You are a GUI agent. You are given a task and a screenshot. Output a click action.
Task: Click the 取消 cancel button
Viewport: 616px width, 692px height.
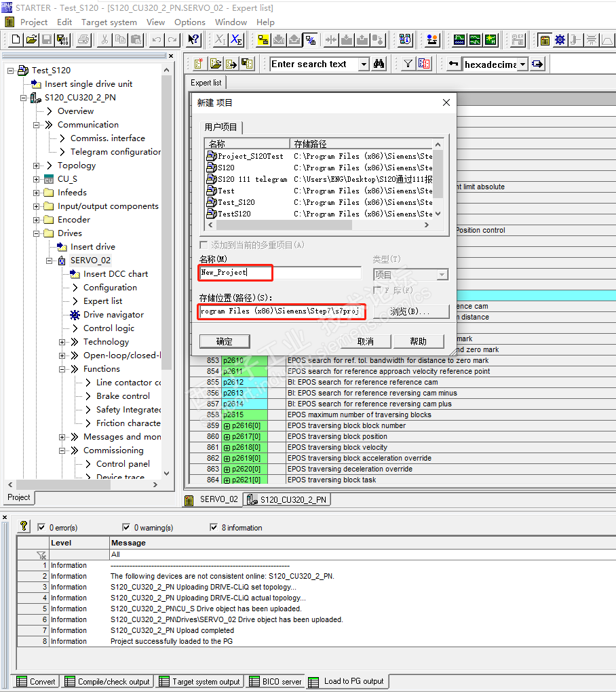click(366, 341)
